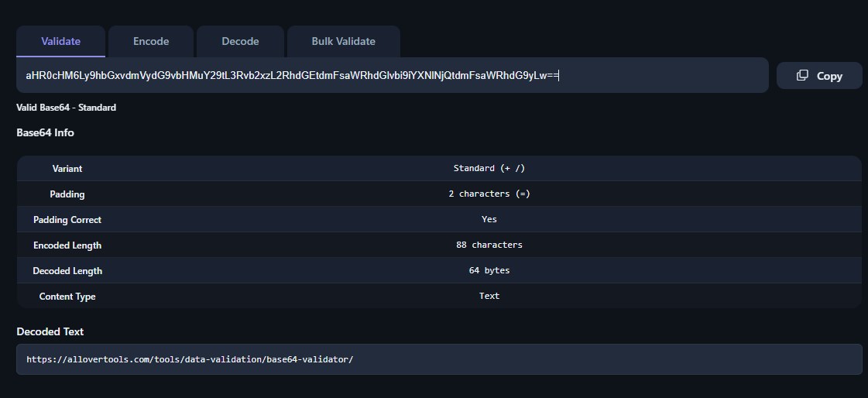Image resolution: width=868 pixels, height=398 pixels.
Task: Open the Encode tab
Action: 151,42
